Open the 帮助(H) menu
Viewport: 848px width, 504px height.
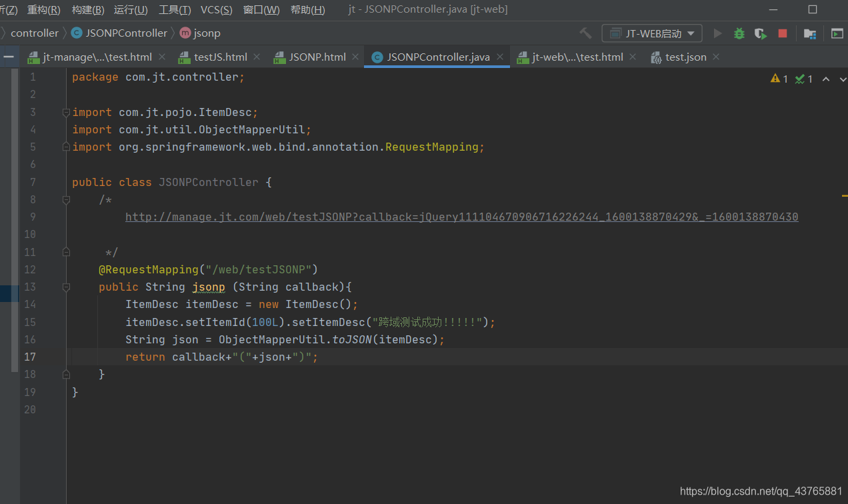click(x=307, y=9)
